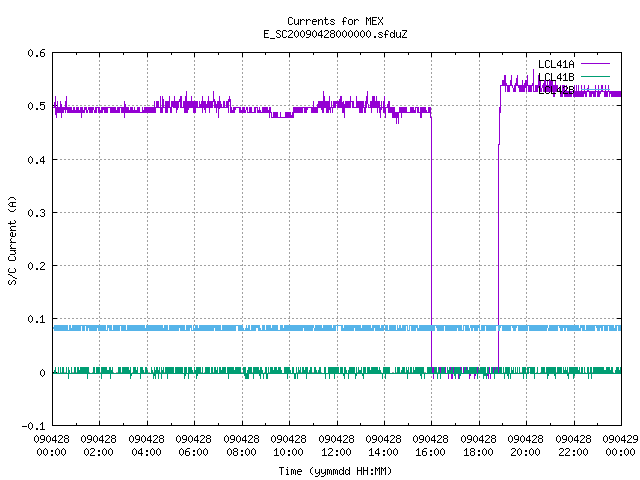Click the x-axis time label '10:00'
The width and height of the screenshot is (640, 480).
tap(289, 452)
